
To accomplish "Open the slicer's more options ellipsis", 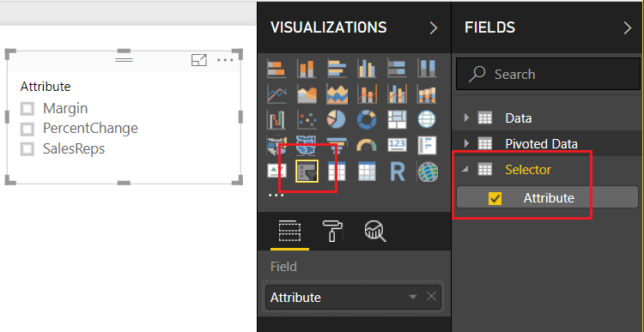I will click(225, 60).
